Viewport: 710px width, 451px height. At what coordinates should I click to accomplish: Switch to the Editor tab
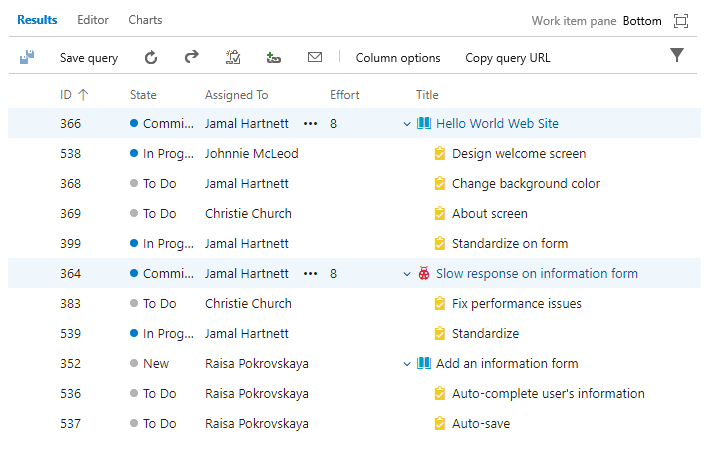[93, 20]
